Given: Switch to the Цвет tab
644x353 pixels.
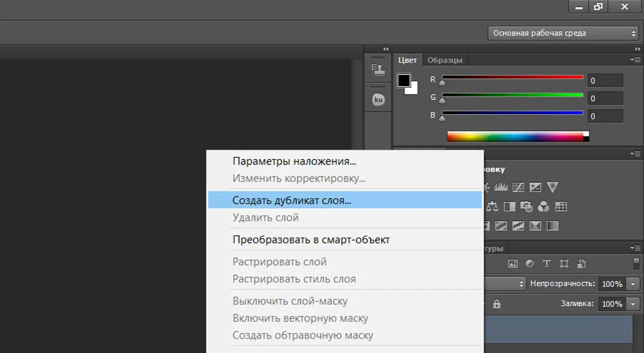Looking at the screenshot, I should pyautogui.click(x=407, y=60).
